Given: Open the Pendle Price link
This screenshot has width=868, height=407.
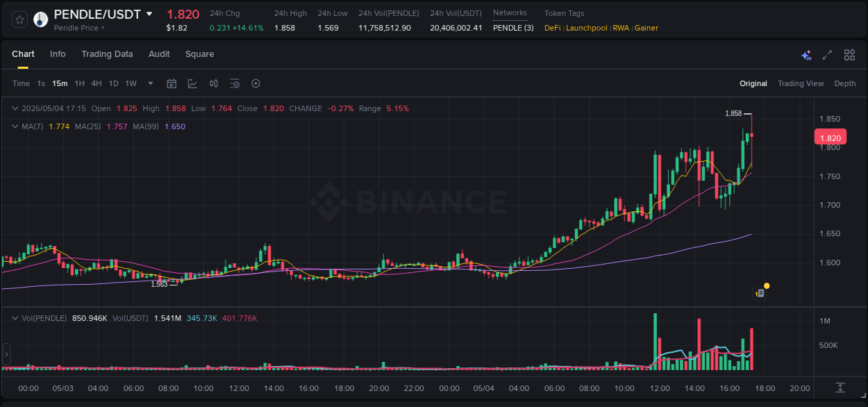Looking at the screenshot, I should [x=79, y=28].
